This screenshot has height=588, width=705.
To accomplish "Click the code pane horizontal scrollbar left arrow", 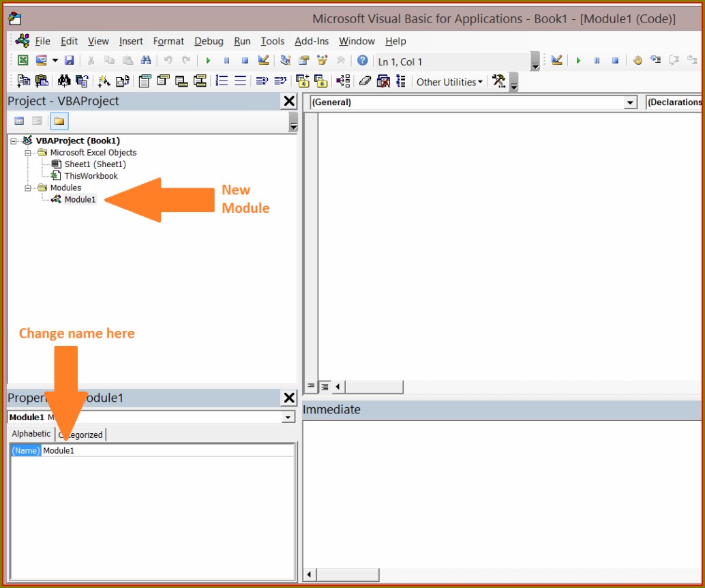I will (x=338, y=387).
